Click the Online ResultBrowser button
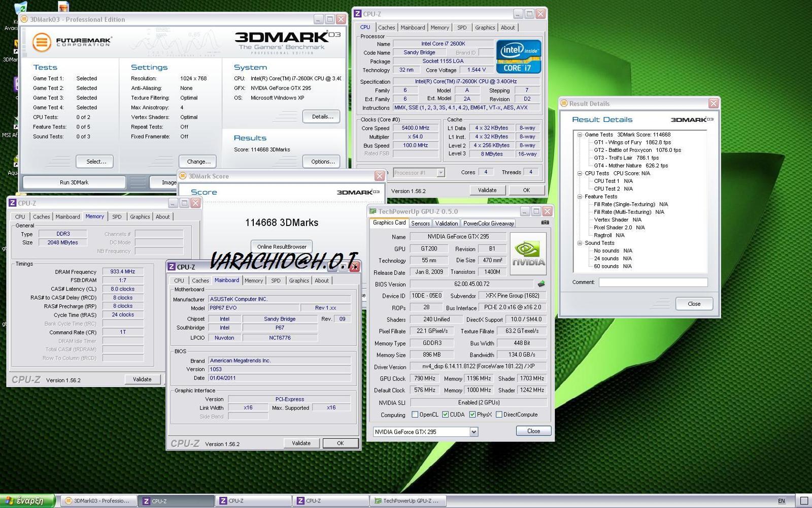Image resolution: width=812 pixels, height=508 pixels. (x=282, y=247)
